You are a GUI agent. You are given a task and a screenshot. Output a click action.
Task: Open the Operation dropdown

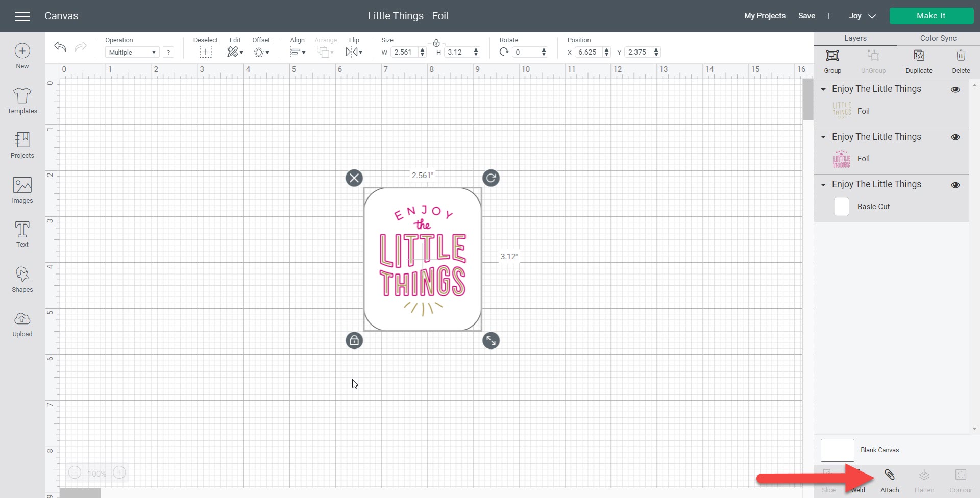click(x=132, y=52)
